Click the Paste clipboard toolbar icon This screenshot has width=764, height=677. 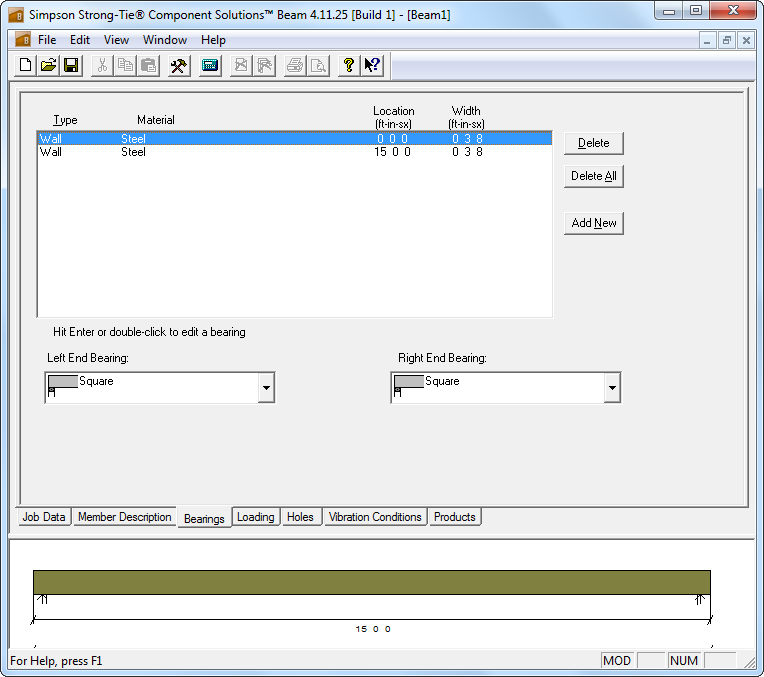tap(148, 65)
